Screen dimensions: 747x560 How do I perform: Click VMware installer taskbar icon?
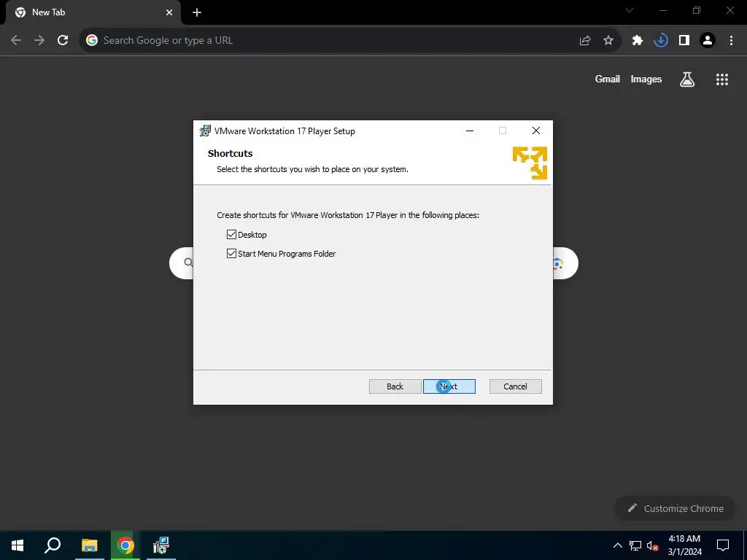161,545
